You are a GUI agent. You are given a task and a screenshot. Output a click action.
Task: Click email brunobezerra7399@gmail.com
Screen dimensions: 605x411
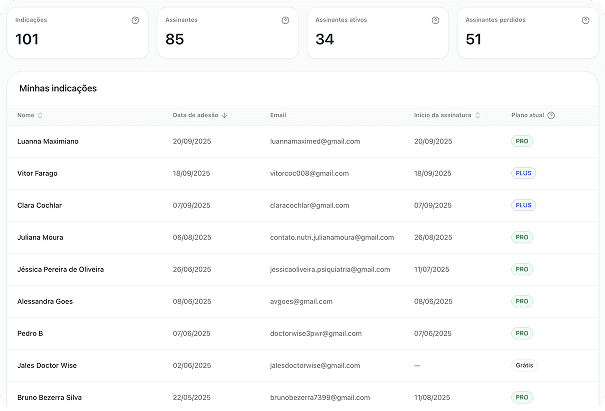pos(320,398)
